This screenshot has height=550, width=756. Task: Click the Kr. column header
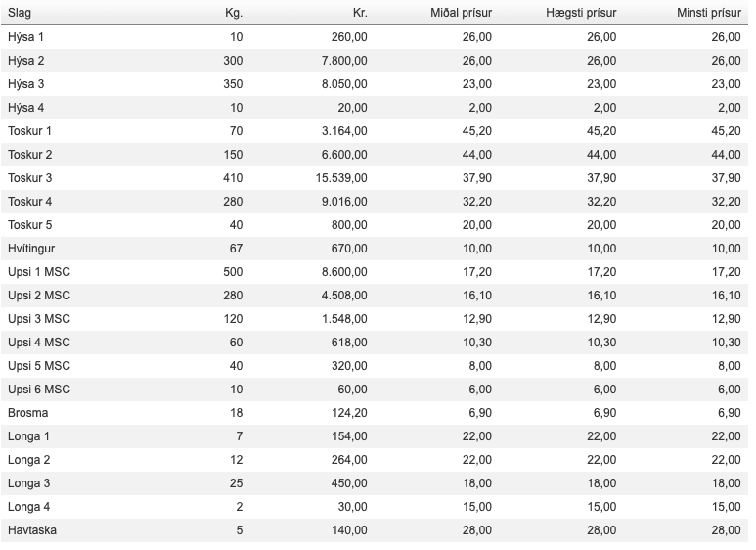coord(360,13)
